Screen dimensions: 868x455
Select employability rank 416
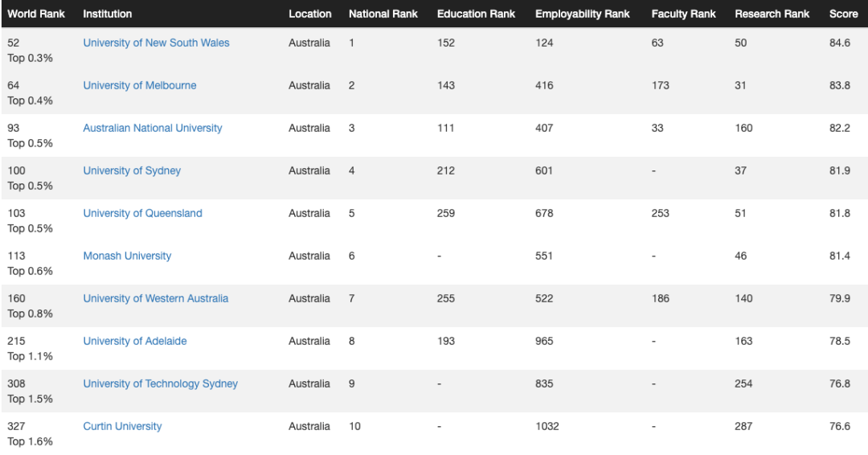tap(544, 85)
